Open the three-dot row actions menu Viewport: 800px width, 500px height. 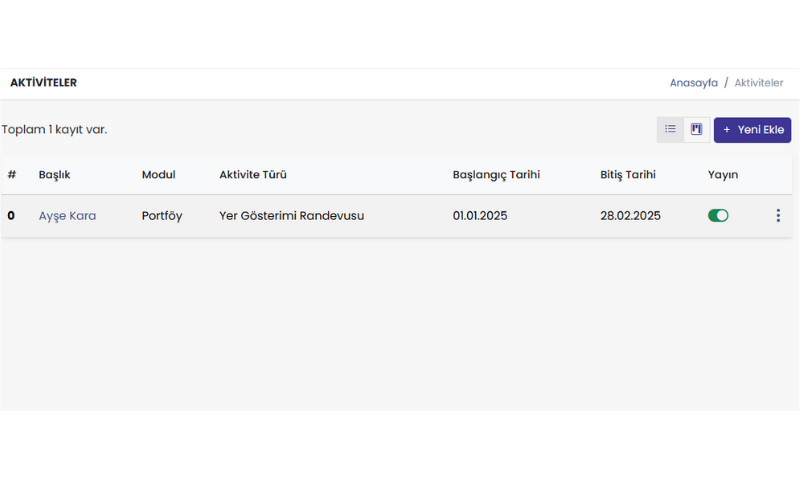(x=778, y=215)
